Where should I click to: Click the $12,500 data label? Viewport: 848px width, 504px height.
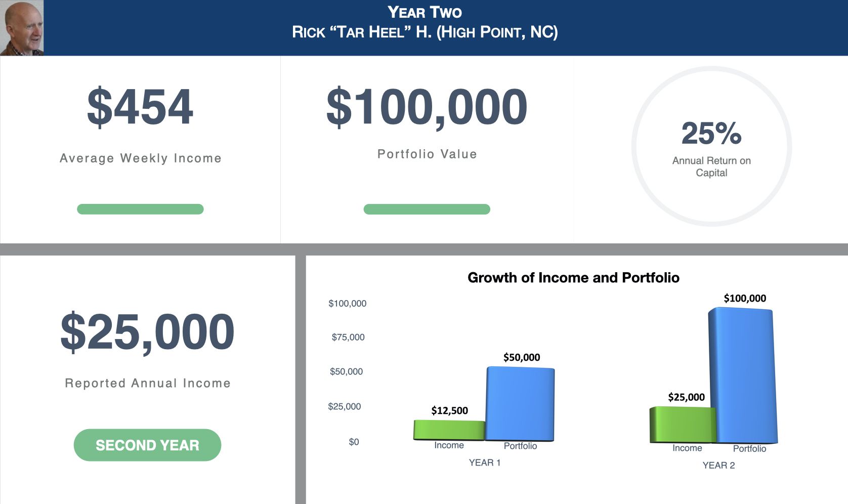click(x=449, y=410)
